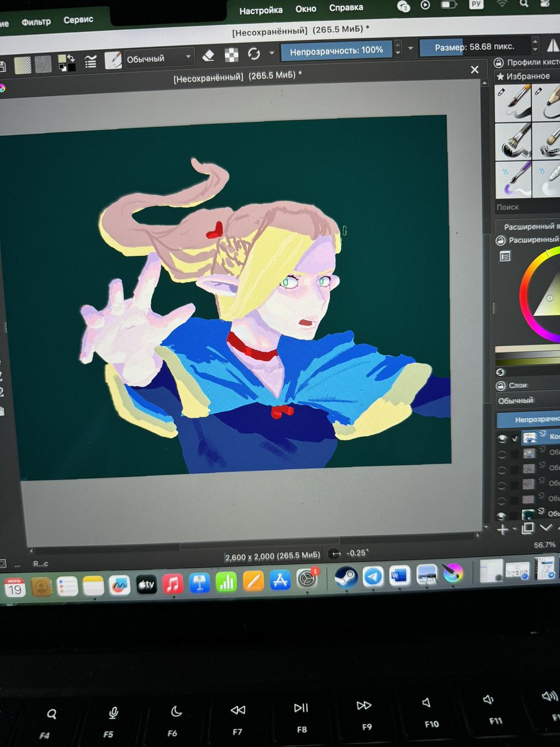Click the fill pattern button

point(43,63)
